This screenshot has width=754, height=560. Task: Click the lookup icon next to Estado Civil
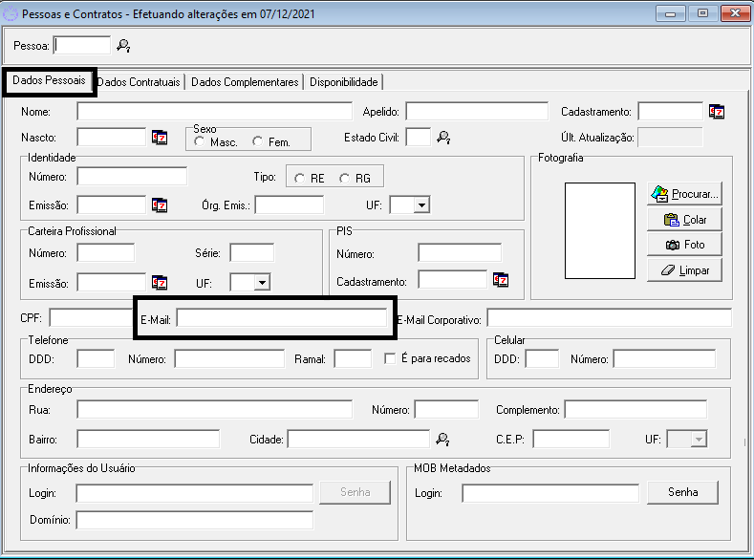click(443, 138)
